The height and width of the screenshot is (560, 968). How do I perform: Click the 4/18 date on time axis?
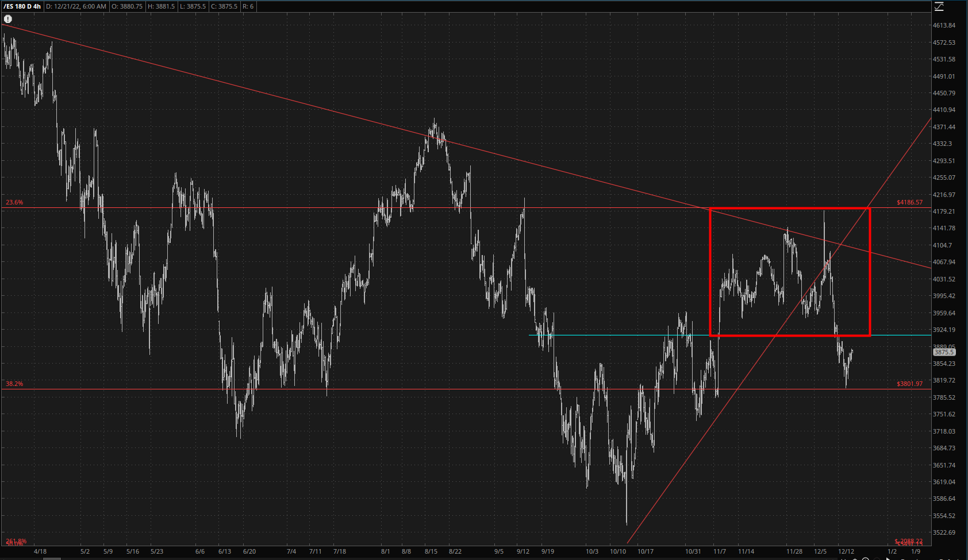[x=40, y=551]
